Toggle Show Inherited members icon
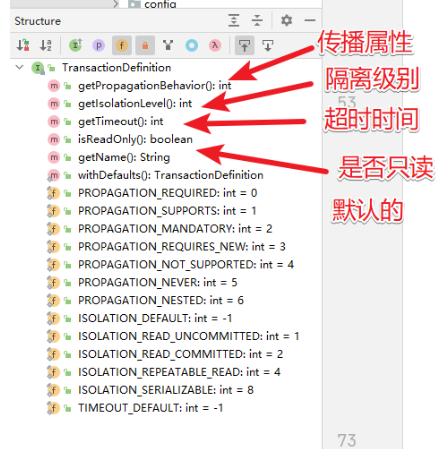The image size is (442, 449). tap(76, 45)
